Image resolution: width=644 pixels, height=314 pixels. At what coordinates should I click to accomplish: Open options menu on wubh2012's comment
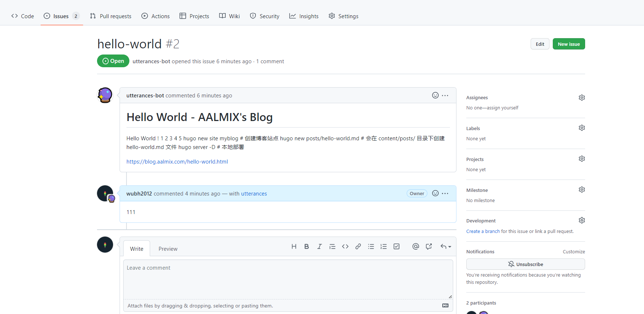coord(445,193)
